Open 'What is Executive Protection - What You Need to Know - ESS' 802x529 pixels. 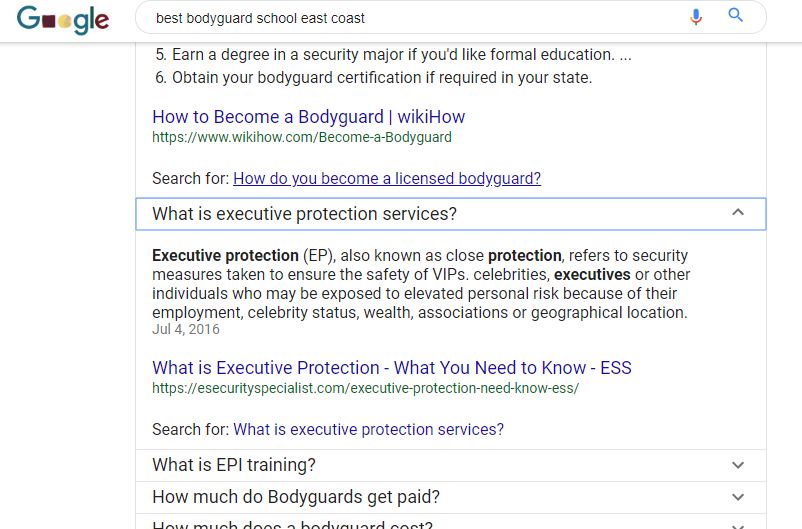392,367
